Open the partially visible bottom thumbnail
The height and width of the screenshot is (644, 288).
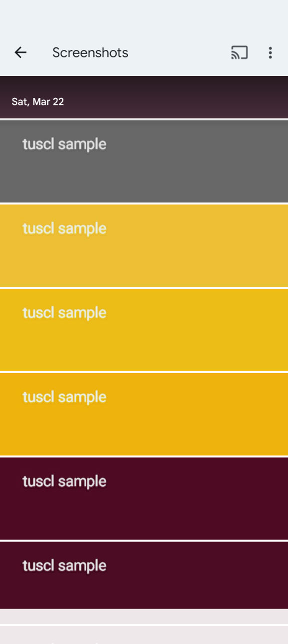coord(144,635)
